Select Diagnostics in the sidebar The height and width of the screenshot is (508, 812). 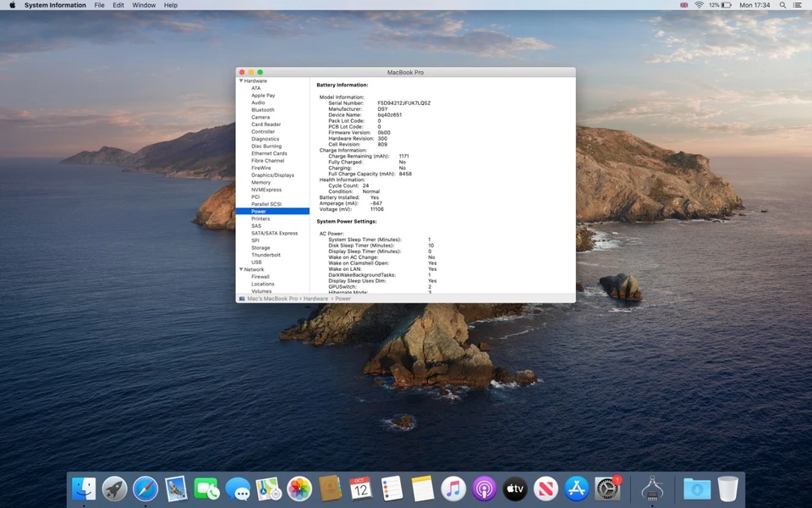265,139
